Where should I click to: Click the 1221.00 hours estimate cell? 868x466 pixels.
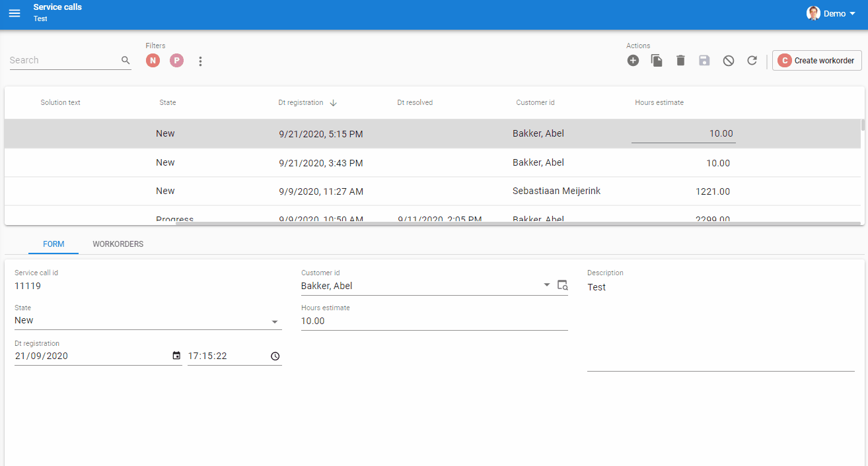[713, 191]
